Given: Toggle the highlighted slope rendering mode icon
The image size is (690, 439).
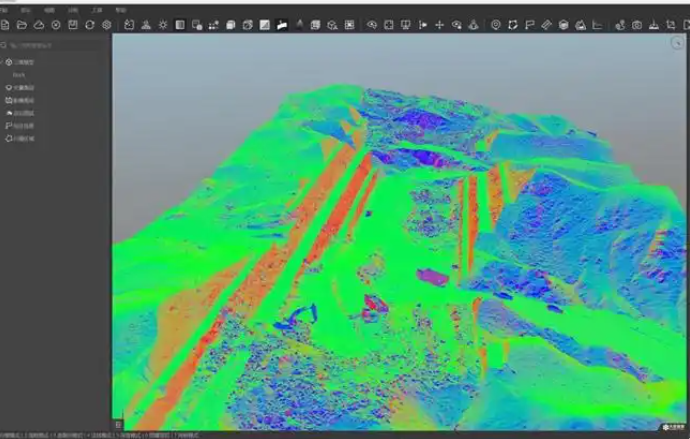Looking at the screenshot, I should (x=282, y=25).
